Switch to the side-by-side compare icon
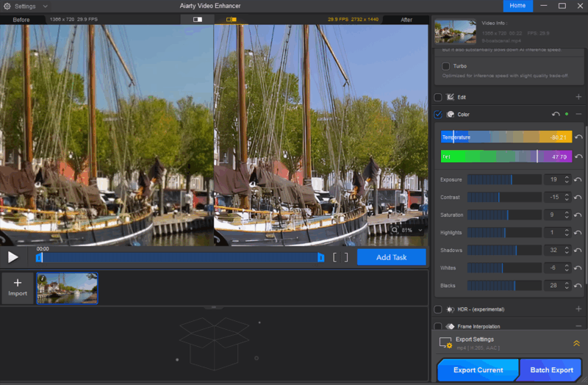 pyautogui.click(x=232, y=20)
